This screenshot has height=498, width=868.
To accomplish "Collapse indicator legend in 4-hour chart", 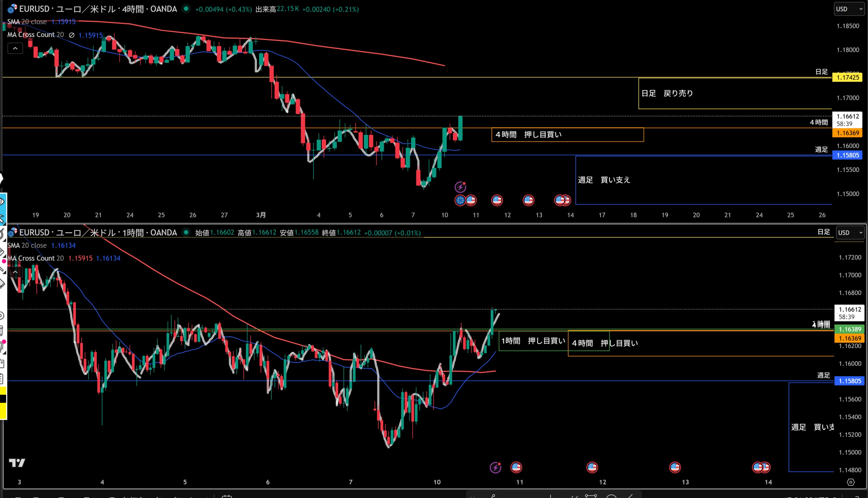I will click(15, 48).
